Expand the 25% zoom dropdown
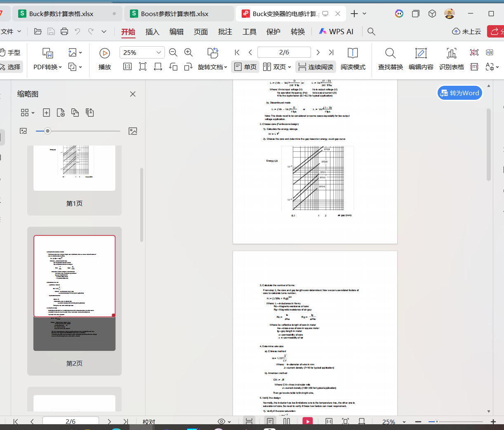The width and height of the screenshot is (504, 430). pos(158,52)
